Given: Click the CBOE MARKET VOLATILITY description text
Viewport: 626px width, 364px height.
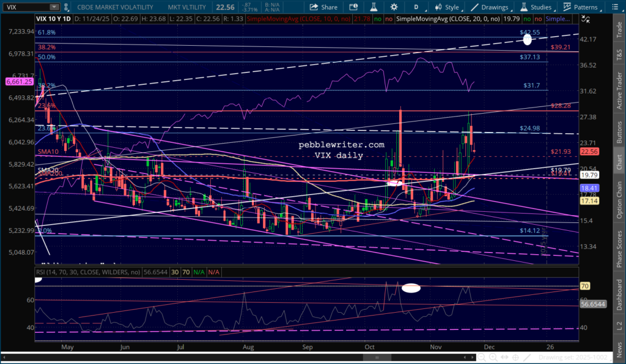Looking at the screenshot, I should tap(115, 7).
